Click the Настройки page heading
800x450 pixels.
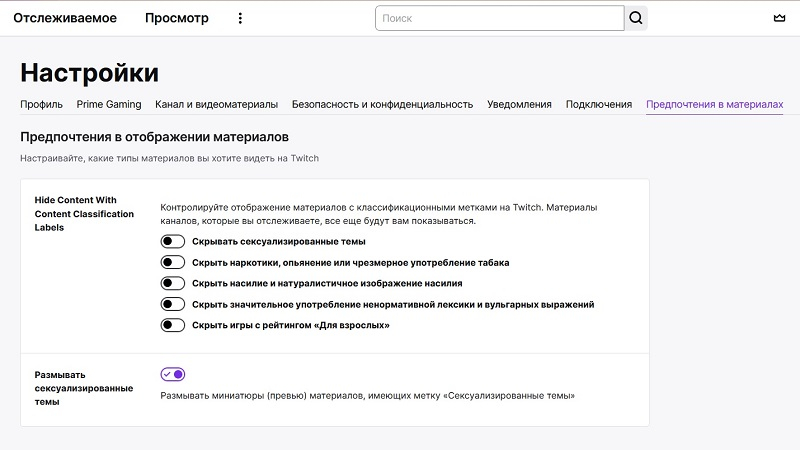point(89,73)
